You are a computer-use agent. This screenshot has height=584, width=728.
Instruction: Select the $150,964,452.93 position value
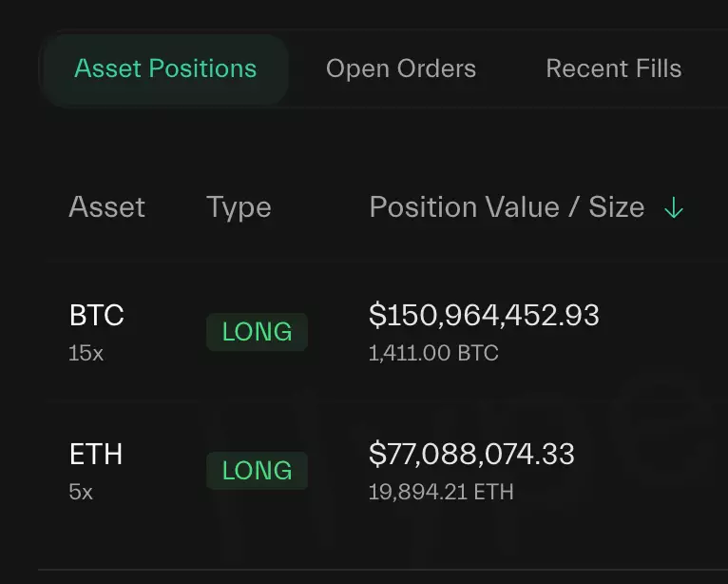[x=484, y=316]
